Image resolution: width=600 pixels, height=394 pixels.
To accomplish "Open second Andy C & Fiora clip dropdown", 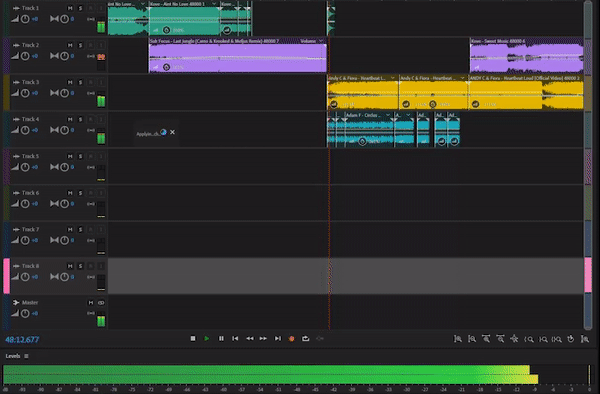I will pos(462,78).
